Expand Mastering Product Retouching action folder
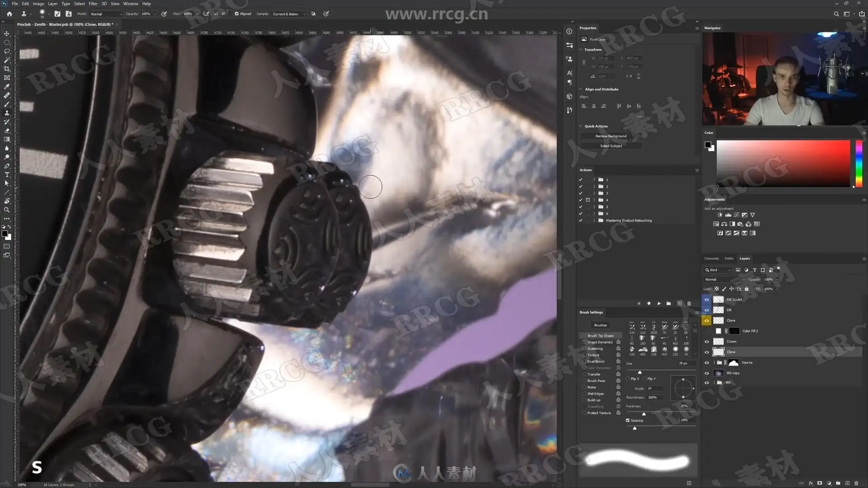868x488 pixels. [x=594, y=221]
